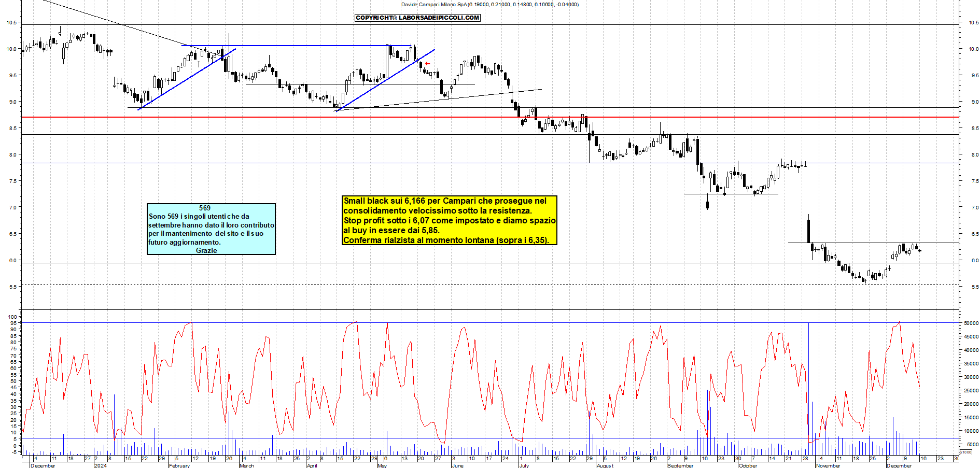Viewport: 980px width, 468px height.
Task: Click the 'April' label on the time axis
Action: [x=312, y=465]
